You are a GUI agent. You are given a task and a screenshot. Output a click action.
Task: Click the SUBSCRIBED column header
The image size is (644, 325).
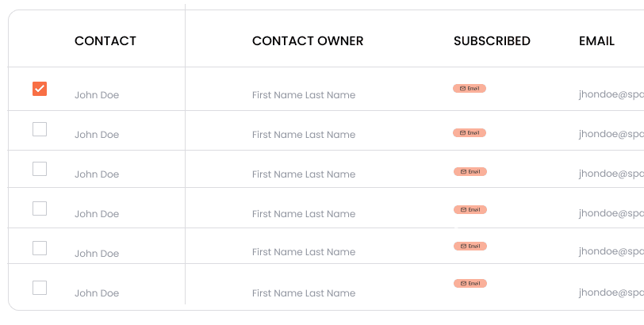(492, 41)
